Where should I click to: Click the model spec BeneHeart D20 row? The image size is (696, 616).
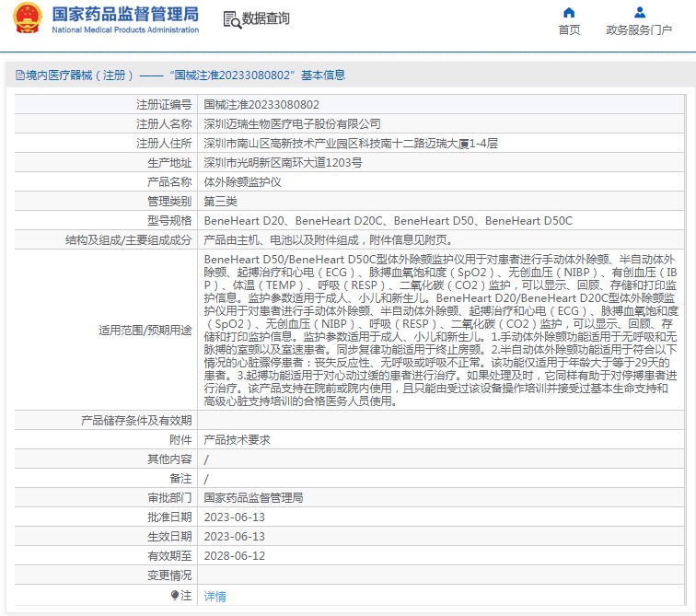click(x=388, y=221)
